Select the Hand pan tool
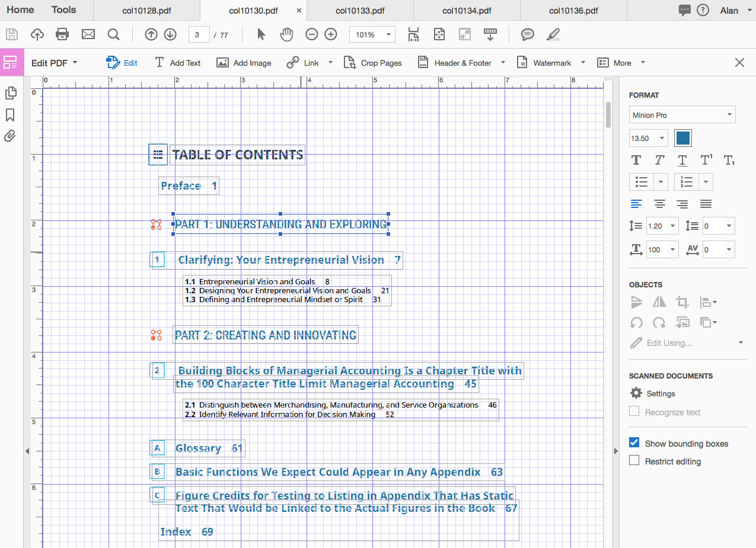The width and height of the screenshot is (756, 548). [x=286, y=34]
